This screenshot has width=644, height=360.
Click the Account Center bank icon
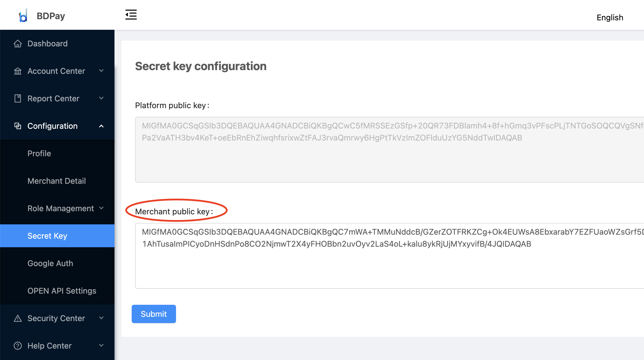click(18, 71)
